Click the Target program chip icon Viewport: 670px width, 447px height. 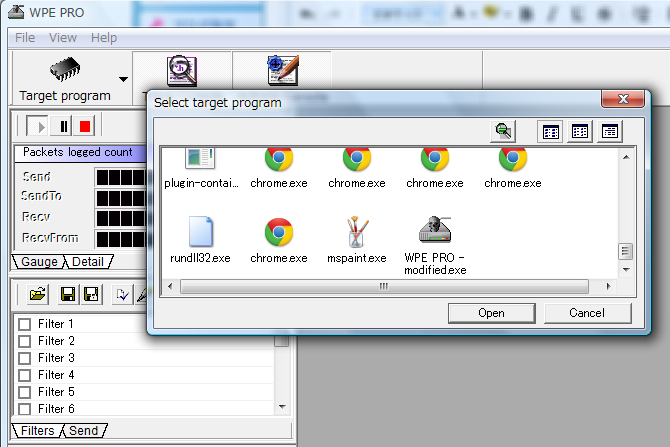(x=65, y=69)
